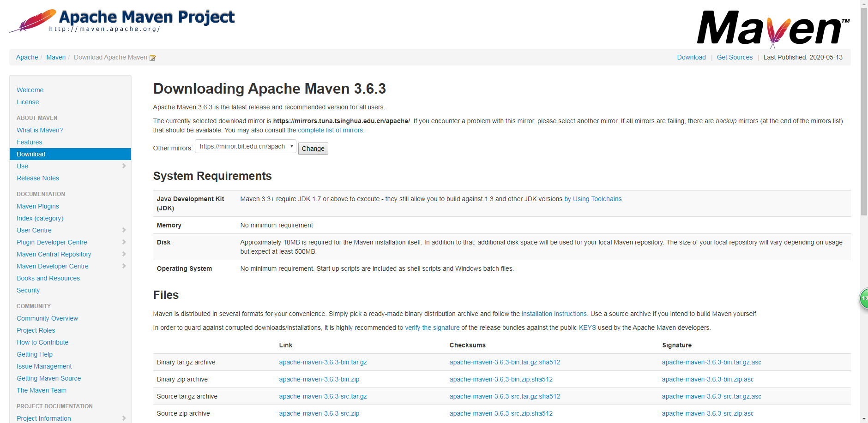This screenshot has height=423, width=868.
Task: Open Release Notes in the sidebar
Action: tap(38, 178)
